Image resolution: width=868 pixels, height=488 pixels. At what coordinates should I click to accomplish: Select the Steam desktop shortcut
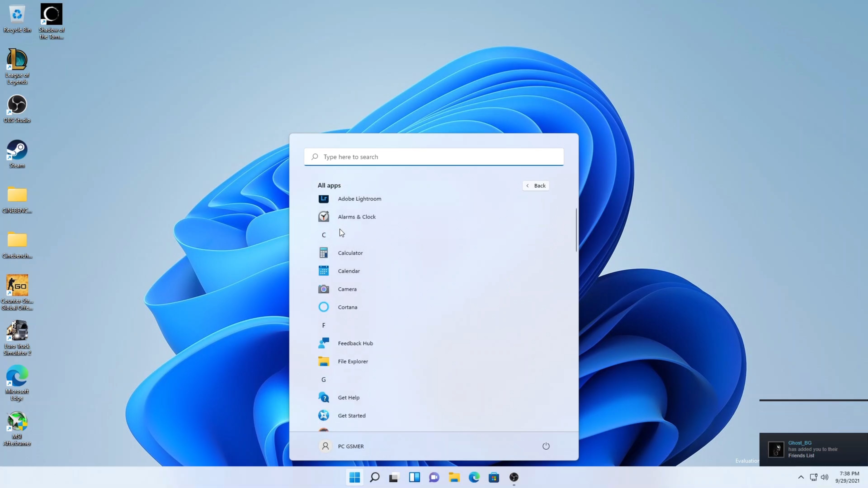pyautogui.click(x=17, y=154)
